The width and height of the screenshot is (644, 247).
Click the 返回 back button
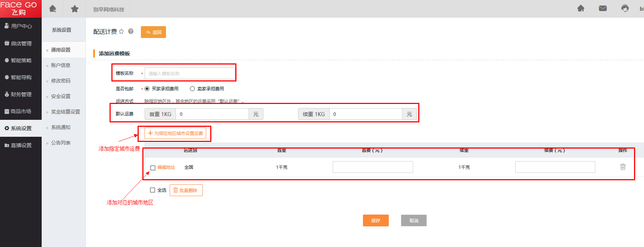click(153, 32)
